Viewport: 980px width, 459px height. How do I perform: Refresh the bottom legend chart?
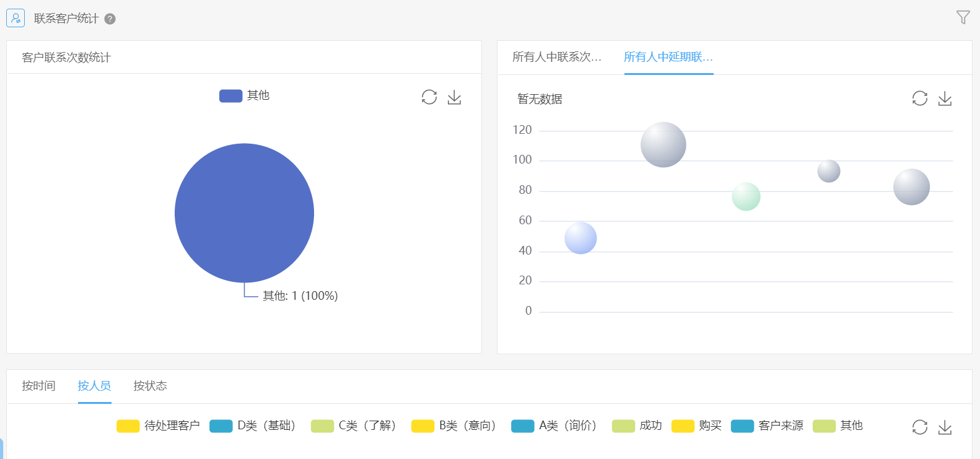(x=920, y=427)
